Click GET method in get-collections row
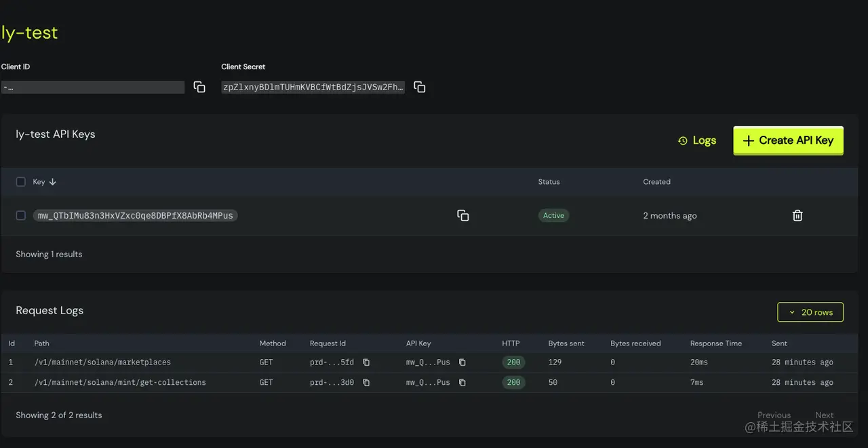The height and width of the screenshot is (448, 868). [x=267, y=383]
